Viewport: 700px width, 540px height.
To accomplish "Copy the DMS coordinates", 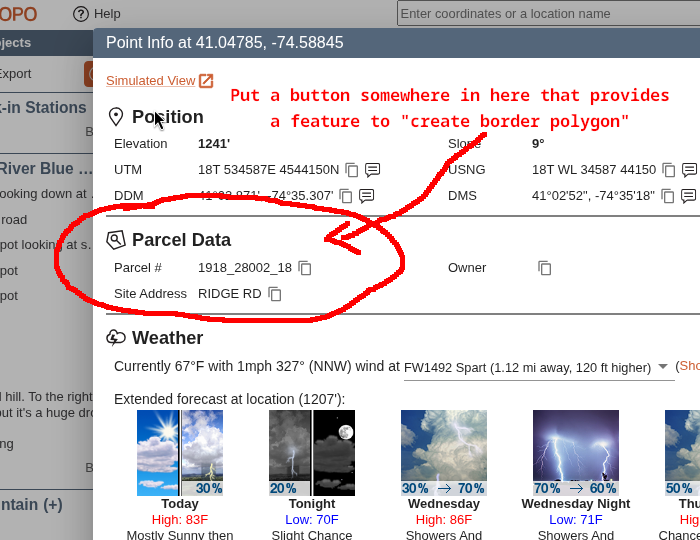I will tap(668, 196).
